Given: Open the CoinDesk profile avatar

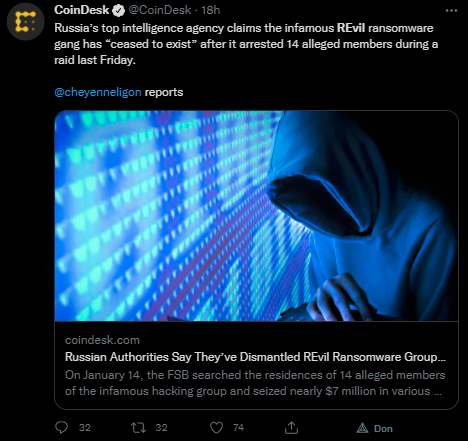Looking at the screenshot, I should click(26, 22).
